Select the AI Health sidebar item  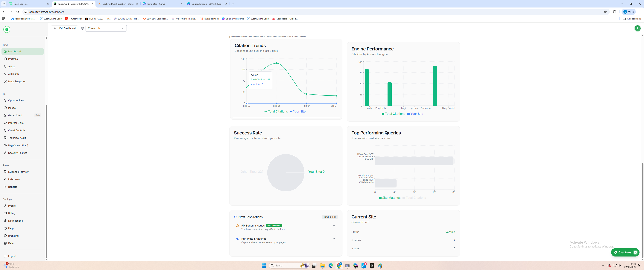click(13, 74)
